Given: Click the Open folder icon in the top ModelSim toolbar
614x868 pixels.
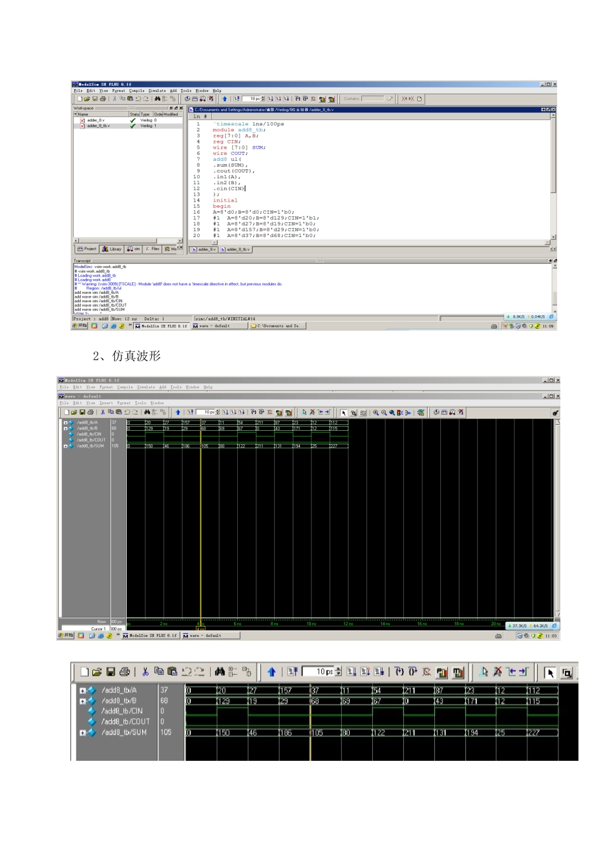Looking at the screenshot, I should click(x=87, y=99).
